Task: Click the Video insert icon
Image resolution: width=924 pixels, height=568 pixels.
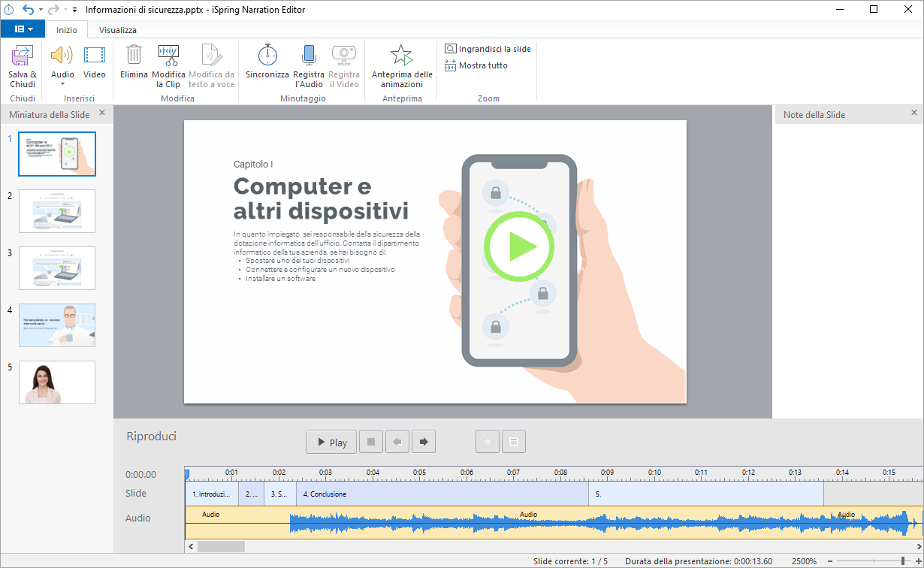Action: (x=95, y=56)
